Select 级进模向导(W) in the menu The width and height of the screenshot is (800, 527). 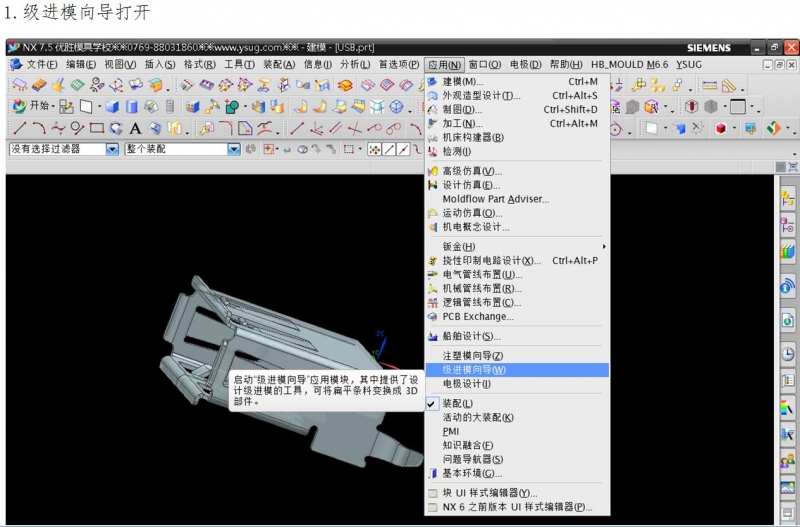pos(517,370)
